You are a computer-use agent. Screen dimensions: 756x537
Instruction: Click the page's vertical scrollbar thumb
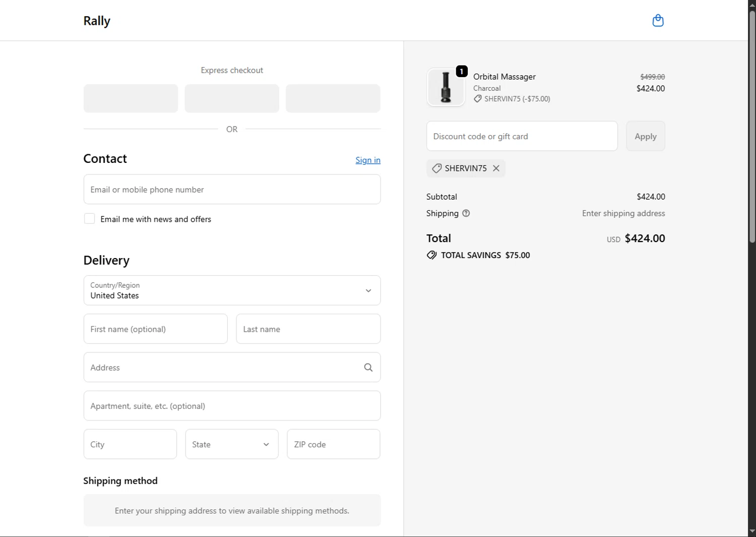tap(752, 126)
